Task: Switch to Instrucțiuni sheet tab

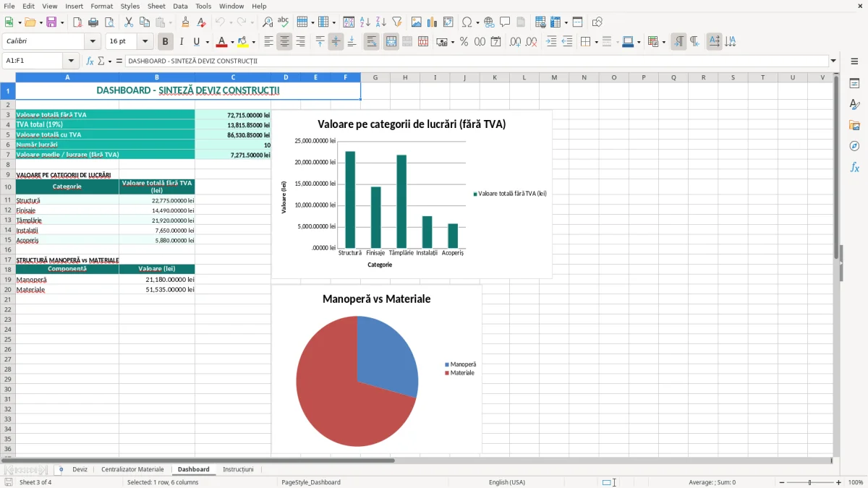Action: tap(238, 469)
